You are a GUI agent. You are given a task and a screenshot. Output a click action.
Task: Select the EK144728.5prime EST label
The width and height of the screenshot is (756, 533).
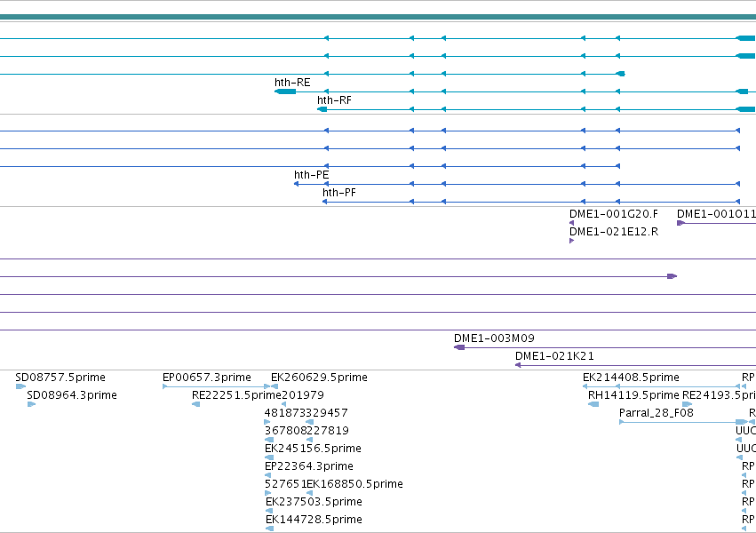coord(314,520)
